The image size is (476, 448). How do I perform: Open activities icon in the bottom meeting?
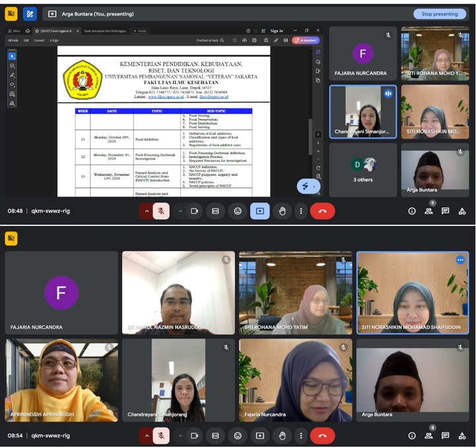(462, 436)
